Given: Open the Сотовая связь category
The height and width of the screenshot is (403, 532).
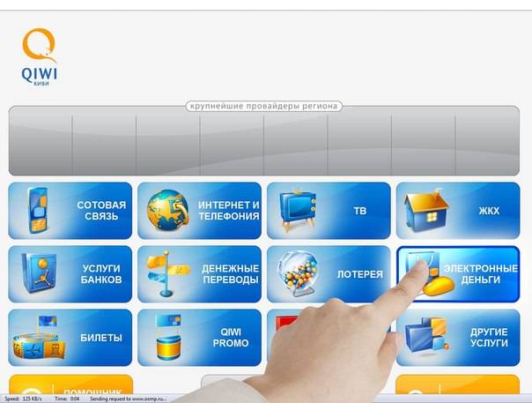Looking at the screenshot, I should click(x=70, y=211).
